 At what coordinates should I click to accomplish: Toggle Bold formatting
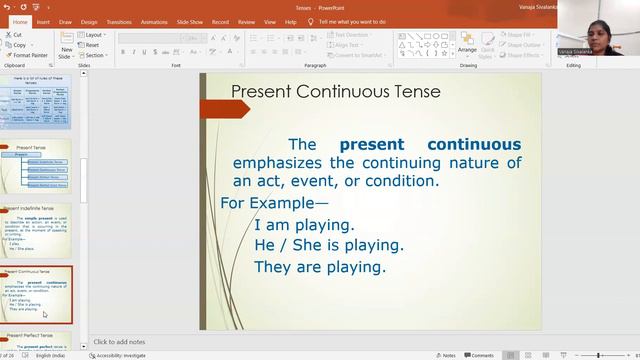[x=123, y=52]
